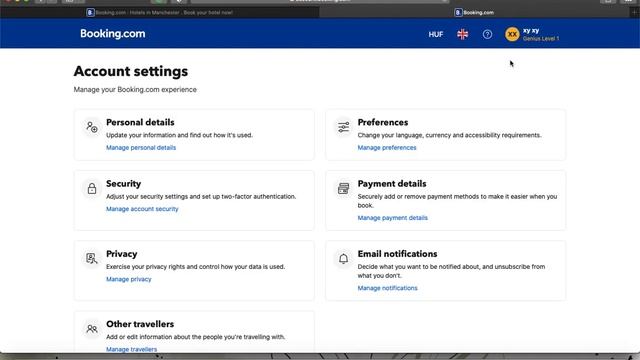Click the XX profile avatar

pos(512,34)
